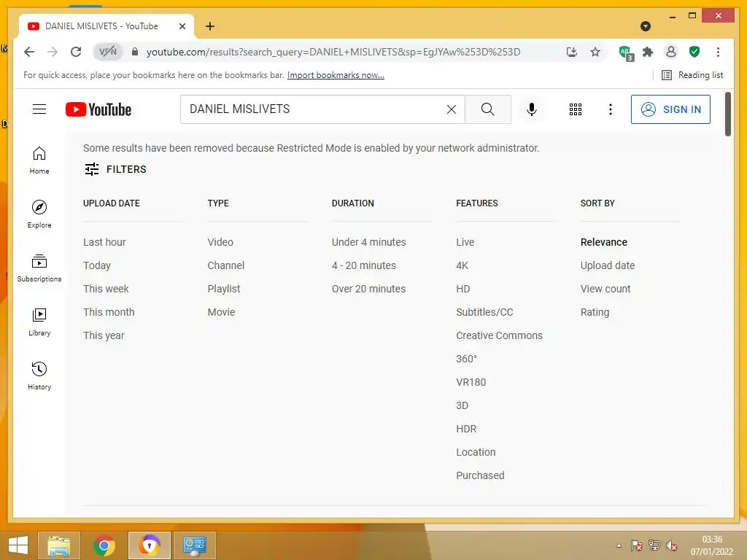Filter features by Live

[x=465, y=242]
